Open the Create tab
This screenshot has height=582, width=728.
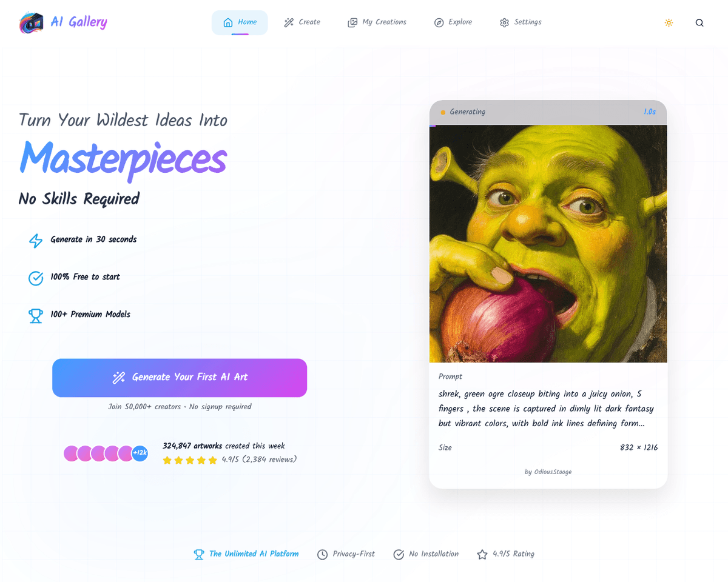(x=302, y=22)
